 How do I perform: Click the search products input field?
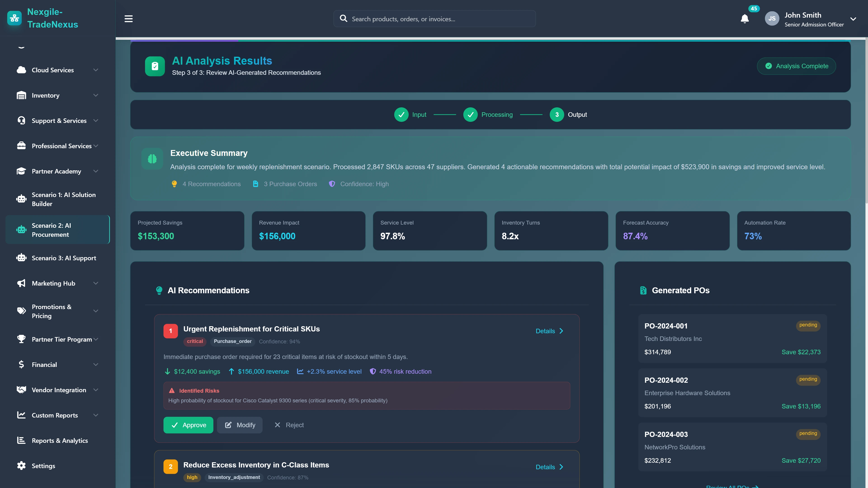(434, 19)
